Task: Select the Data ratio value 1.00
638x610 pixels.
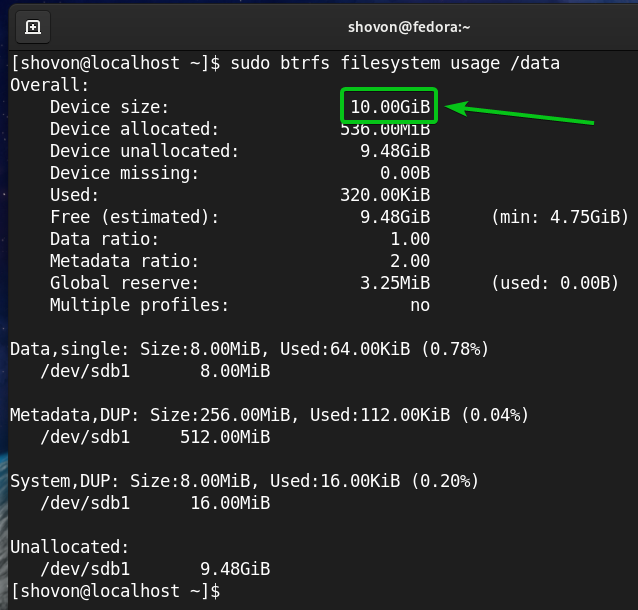Action: click(x=410, y=239)
